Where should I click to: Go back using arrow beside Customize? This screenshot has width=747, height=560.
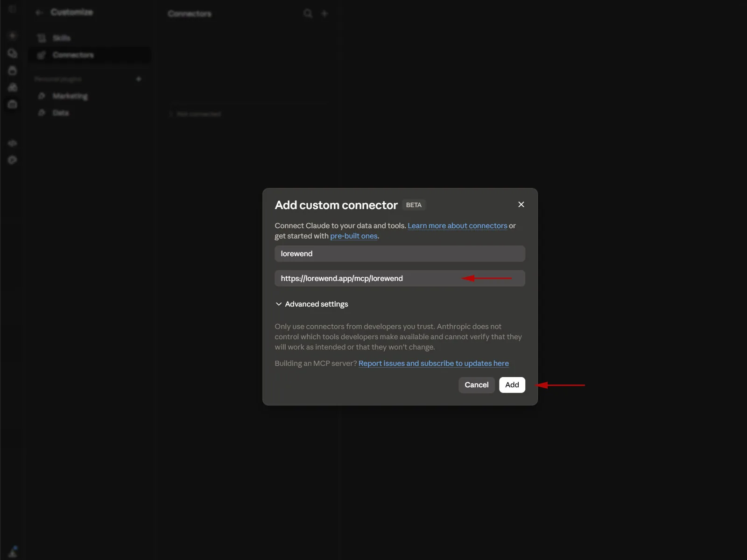coord(39,13)
